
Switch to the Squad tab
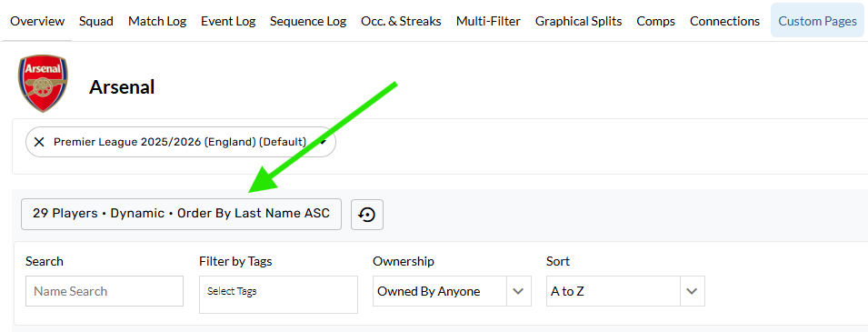point(95,22)
